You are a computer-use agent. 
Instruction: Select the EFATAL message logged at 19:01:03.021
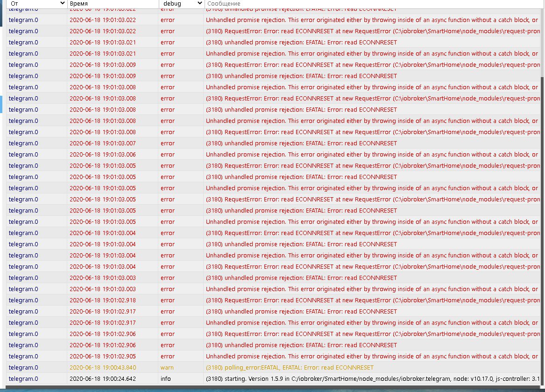(x=301, y=43)
